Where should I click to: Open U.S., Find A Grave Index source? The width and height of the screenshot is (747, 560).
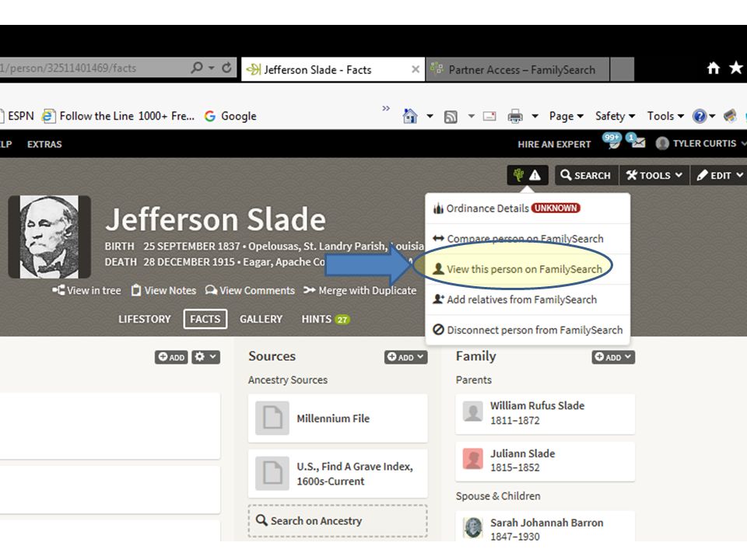click(338, 474)
